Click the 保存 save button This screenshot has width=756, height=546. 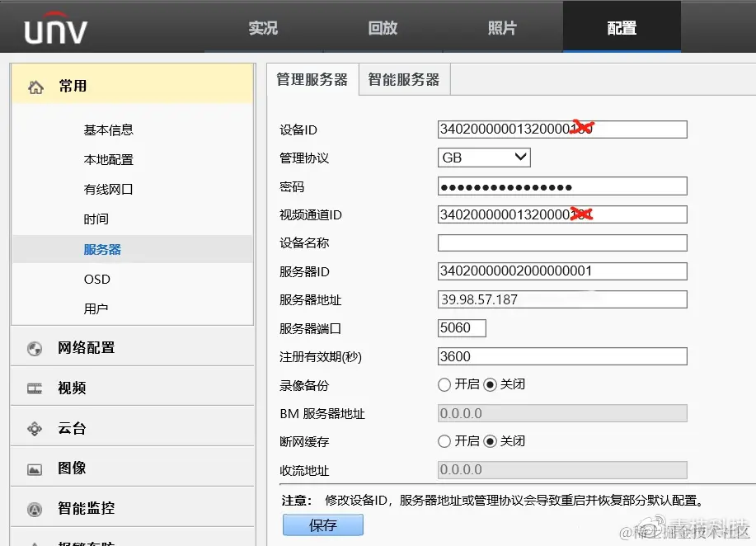pyautogui.click(x=322, y=525)
